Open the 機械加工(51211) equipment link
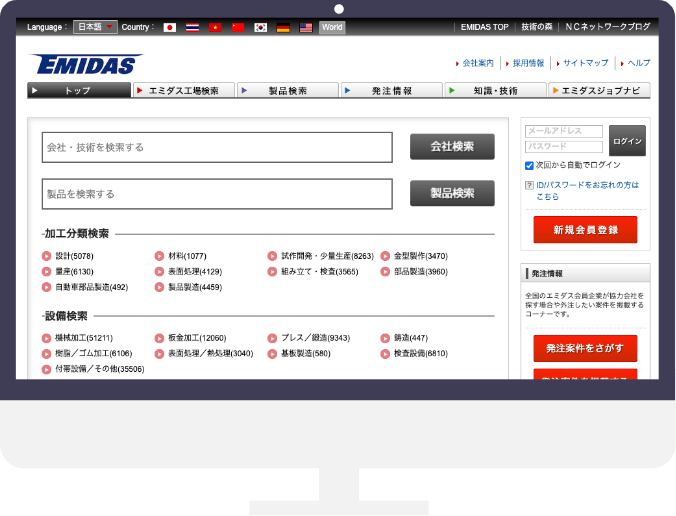Image resolution: width=676 pixels, height=516 pixels. [x=84, y=338]
